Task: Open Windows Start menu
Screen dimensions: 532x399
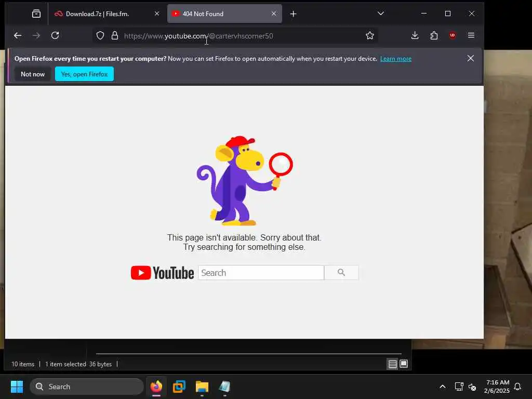Action: (x=17, y=387)
